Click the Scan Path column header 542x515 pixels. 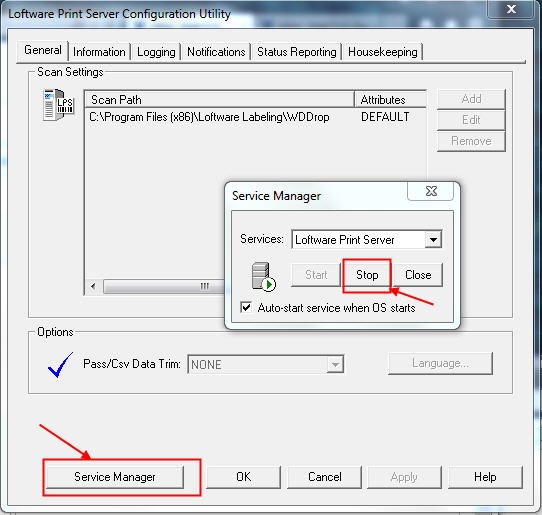[219, 100]
